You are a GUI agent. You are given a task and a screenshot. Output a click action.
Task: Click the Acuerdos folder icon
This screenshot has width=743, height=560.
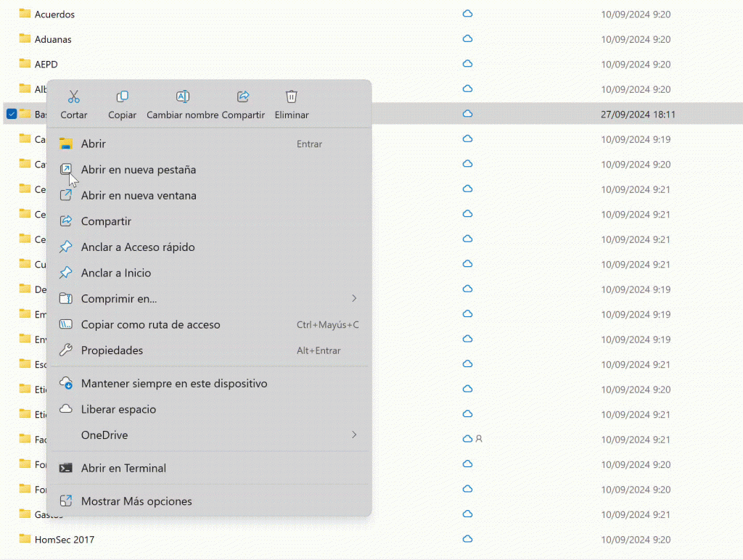pos(24,14)
